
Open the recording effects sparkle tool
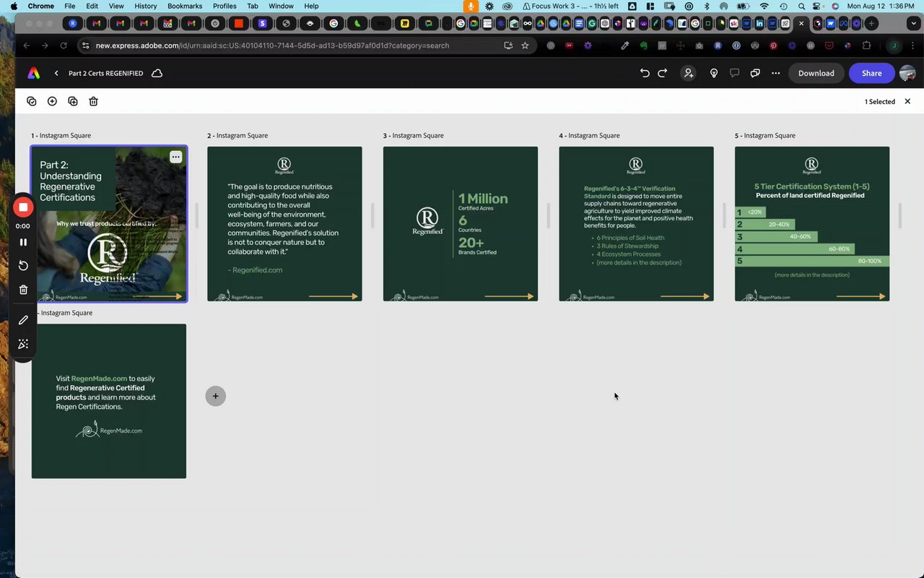tap(23, 345)
